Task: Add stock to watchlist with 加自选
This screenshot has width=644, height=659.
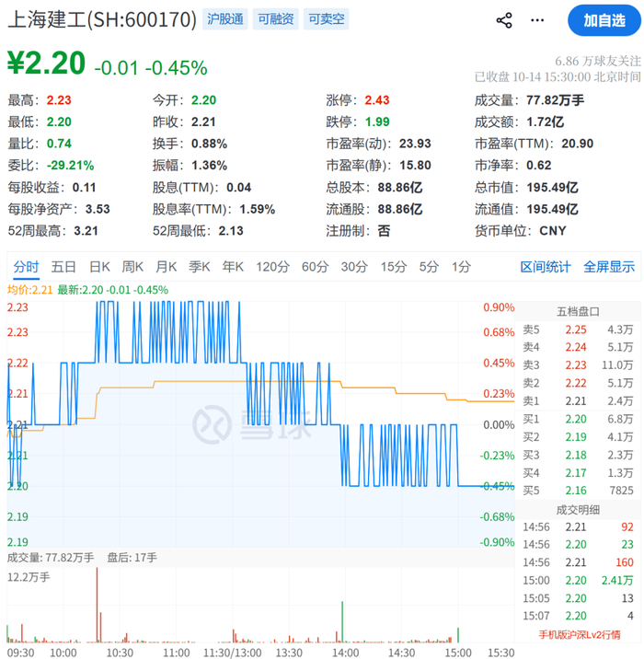Action: point(604,20)
